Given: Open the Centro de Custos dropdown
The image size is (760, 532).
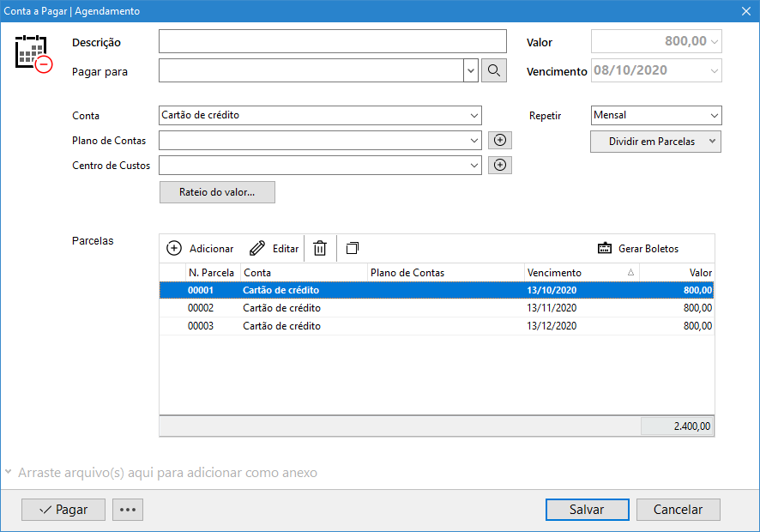Looking at the screenshot, I should click(320, 166).
